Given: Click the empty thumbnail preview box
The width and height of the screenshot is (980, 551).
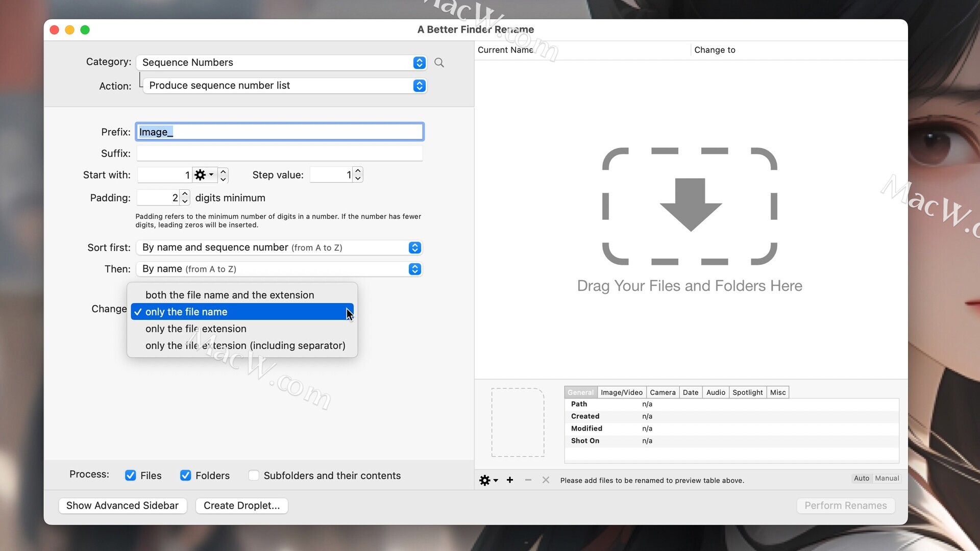Looking at the screenshot, I should [518, 422].
